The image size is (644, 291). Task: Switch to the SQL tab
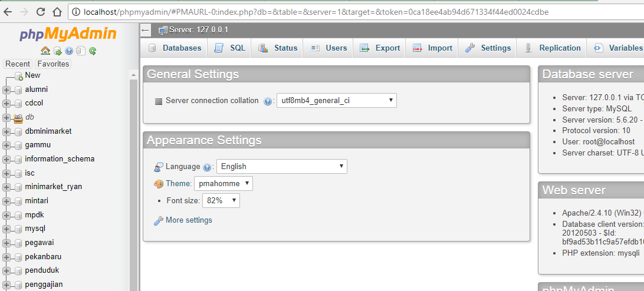(230, 48)
